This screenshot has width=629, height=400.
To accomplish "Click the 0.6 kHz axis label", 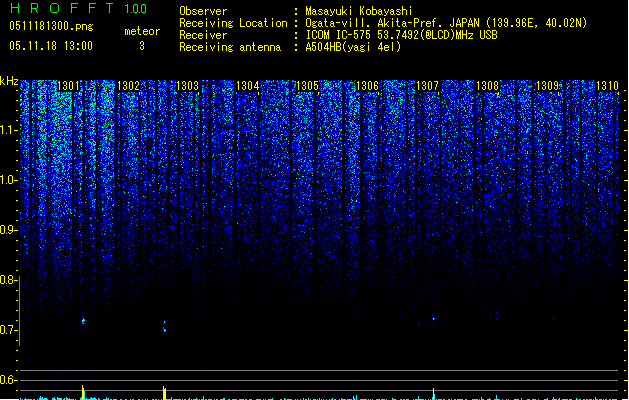I will [8, 380].
